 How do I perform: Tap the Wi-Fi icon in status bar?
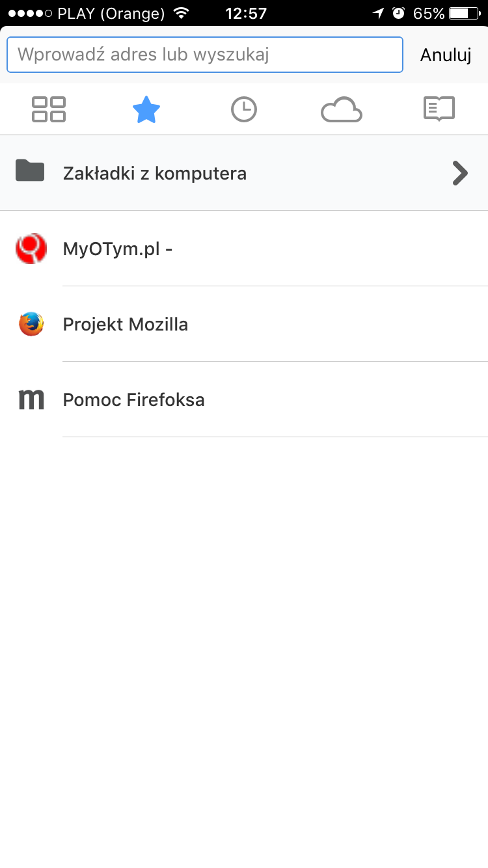click(182, 13)
